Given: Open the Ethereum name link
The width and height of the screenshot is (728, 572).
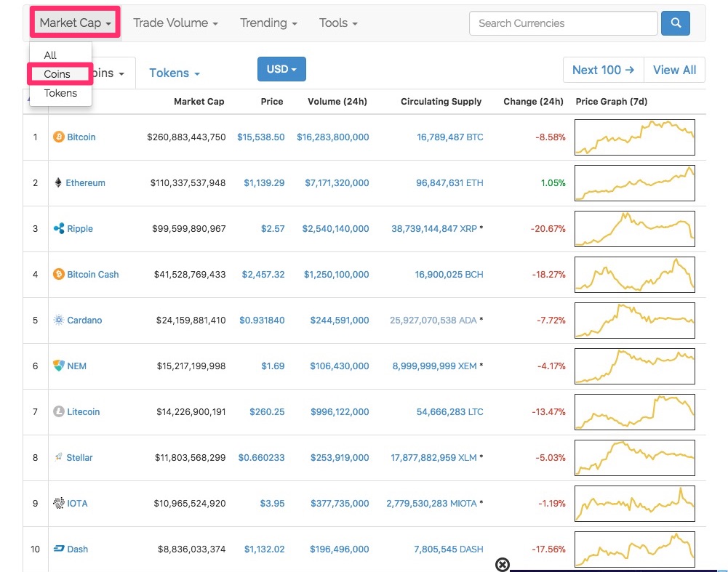Looking at the screenshot, I should [x=85, y=182].
